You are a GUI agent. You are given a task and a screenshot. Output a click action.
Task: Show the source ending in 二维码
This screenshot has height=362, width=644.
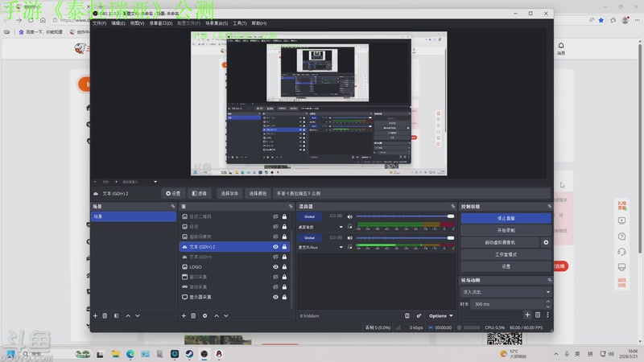click(x=275, y=216)
